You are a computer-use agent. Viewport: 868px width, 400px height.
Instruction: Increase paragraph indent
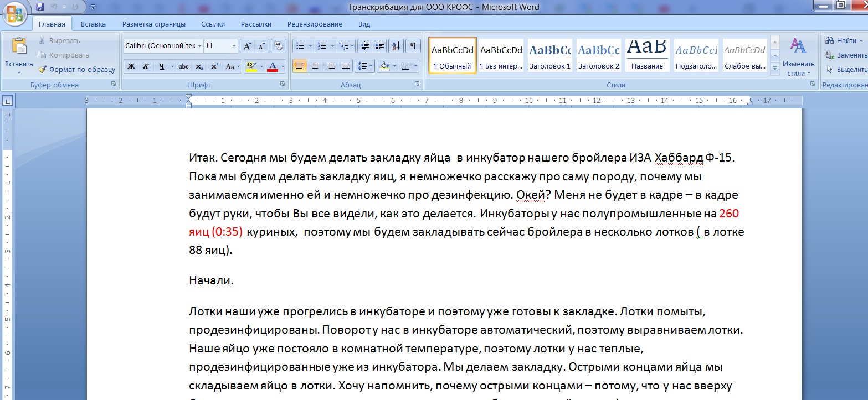click(379, 46)
